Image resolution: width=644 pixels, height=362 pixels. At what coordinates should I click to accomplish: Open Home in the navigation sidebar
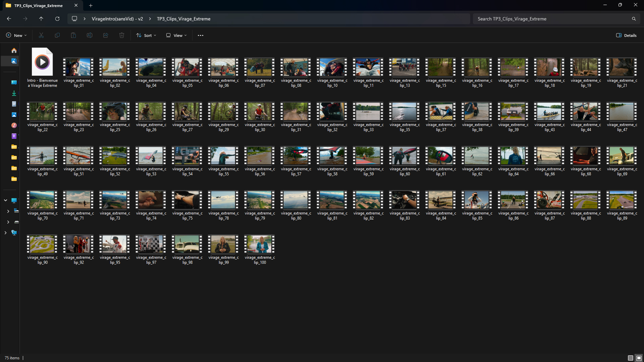coord(14,51)
